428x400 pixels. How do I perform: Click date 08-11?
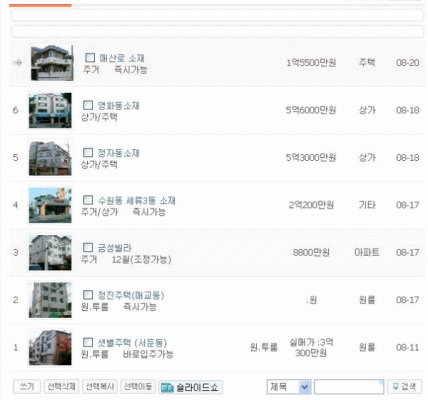click(x=408, y=347)
